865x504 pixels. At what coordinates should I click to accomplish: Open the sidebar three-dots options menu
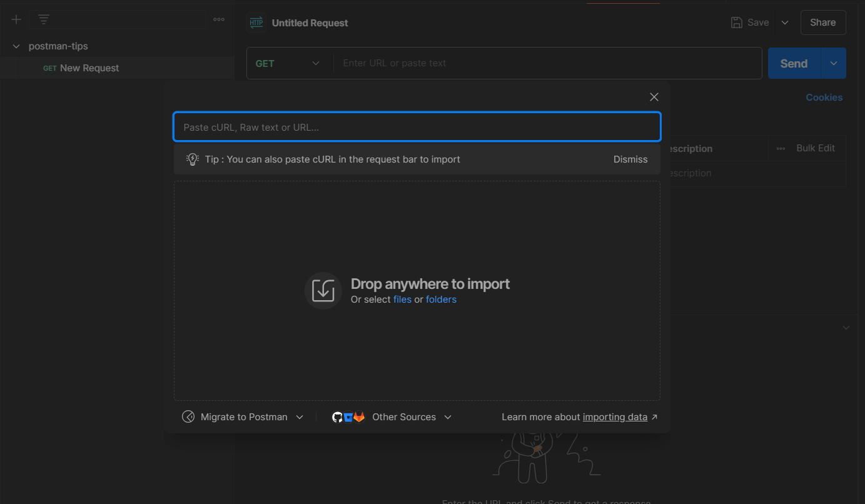tap(219, 19)
